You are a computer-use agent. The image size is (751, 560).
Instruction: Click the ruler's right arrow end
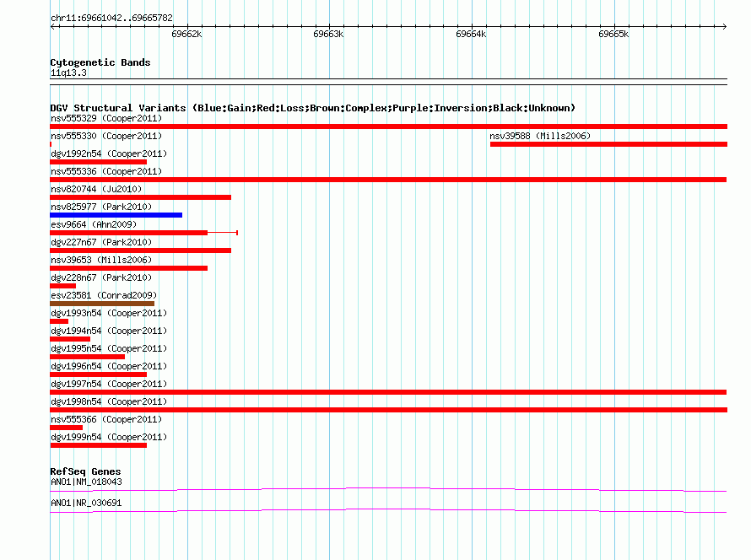click(724, 26)
